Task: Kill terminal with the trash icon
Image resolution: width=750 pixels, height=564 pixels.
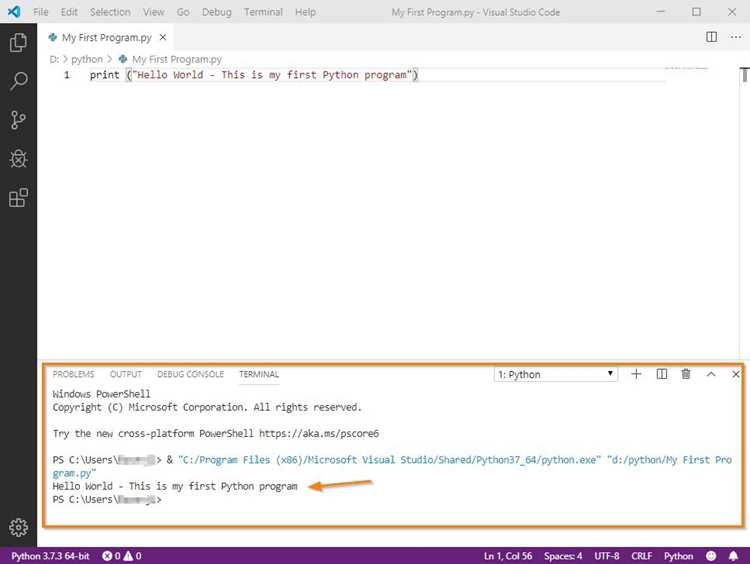Action: [x=685, y=374]
